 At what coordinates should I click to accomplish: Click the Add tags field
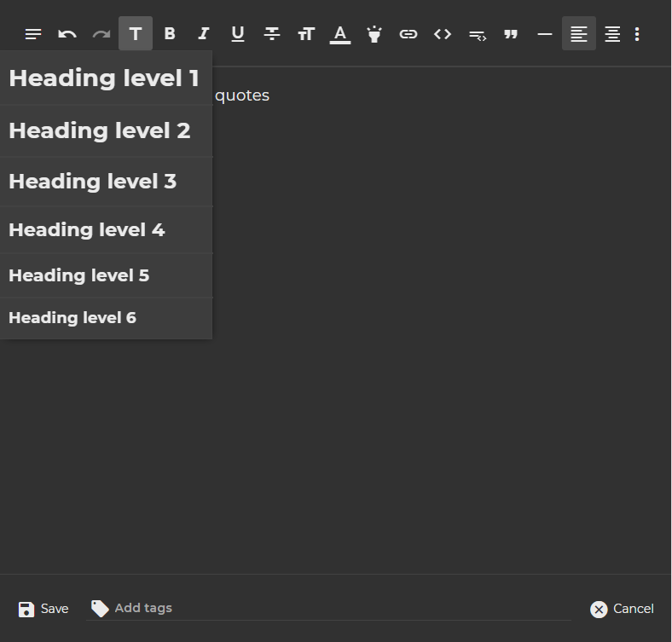[328, 608]
